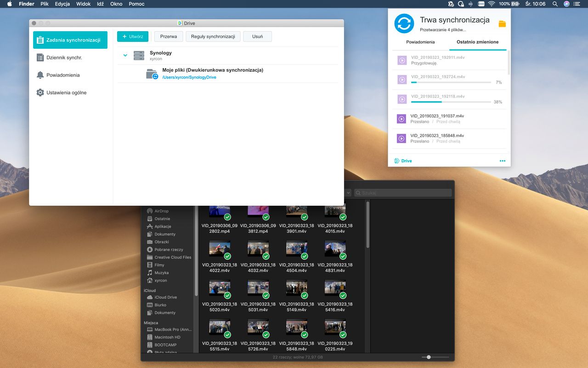Click video icon for VID_20190323_185848.m4v in popup
This screenshot has height=368, width=588.
click(x=401, y=138)
